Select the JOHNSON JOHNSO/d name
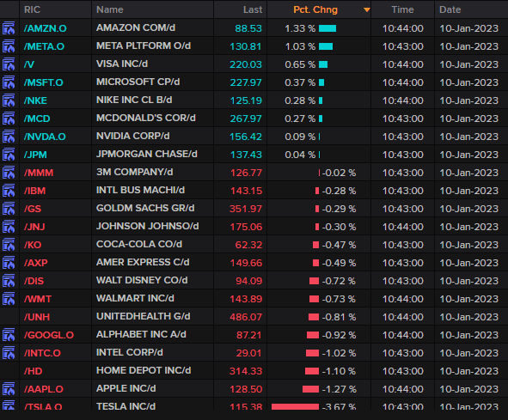 click(x=147, y=226)
